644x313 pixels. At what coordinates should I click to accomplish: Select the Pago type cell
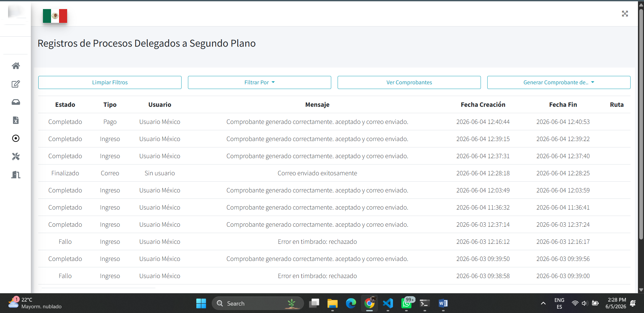pos(110,122)
